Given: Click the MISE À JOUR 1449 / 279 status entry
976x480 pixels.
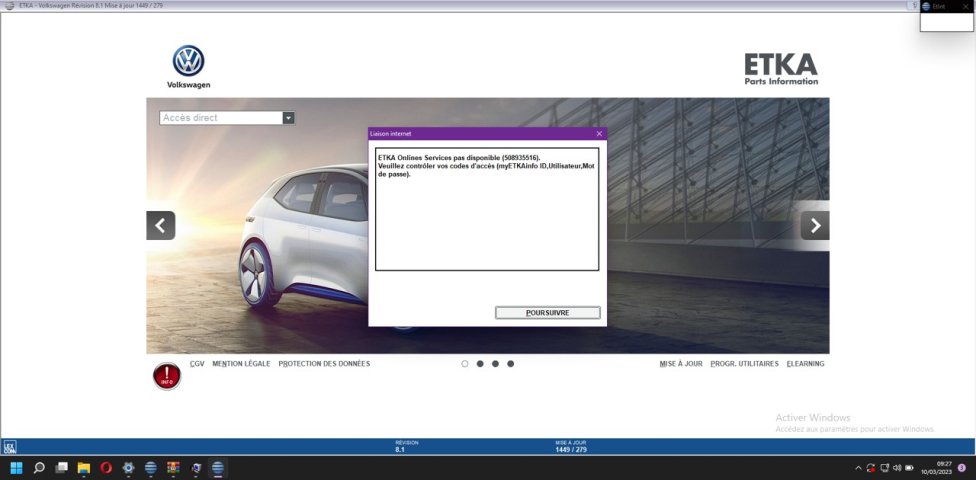Looking at the screenshot, I should pos(571,446).
